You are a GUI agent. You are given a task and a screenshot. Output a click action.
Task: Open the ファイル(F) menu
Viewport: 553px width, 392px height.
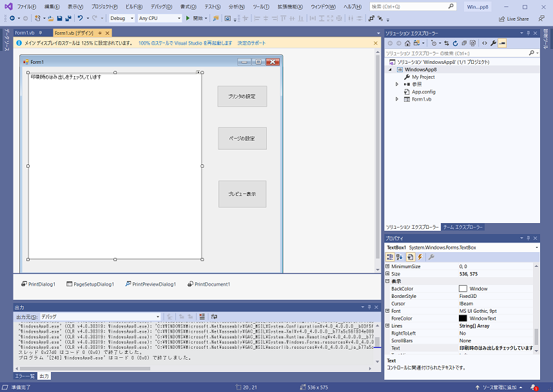26,6
